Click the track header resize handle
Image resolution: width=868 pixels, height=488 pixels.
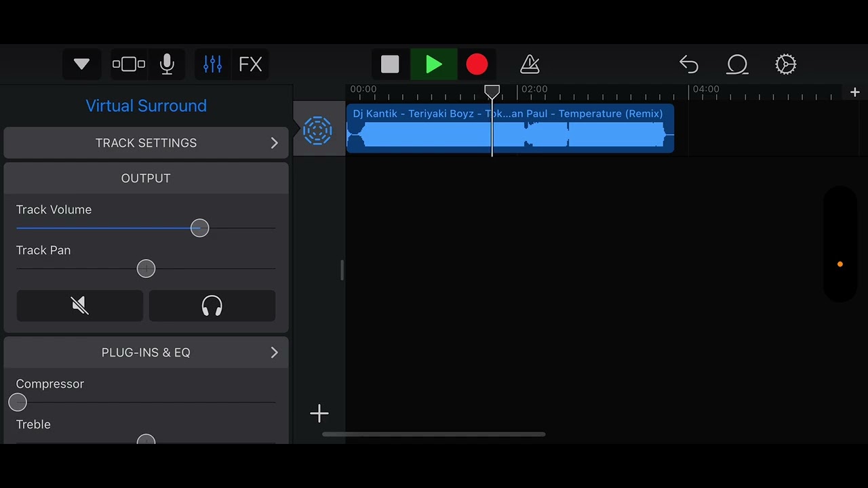(342, 270)
